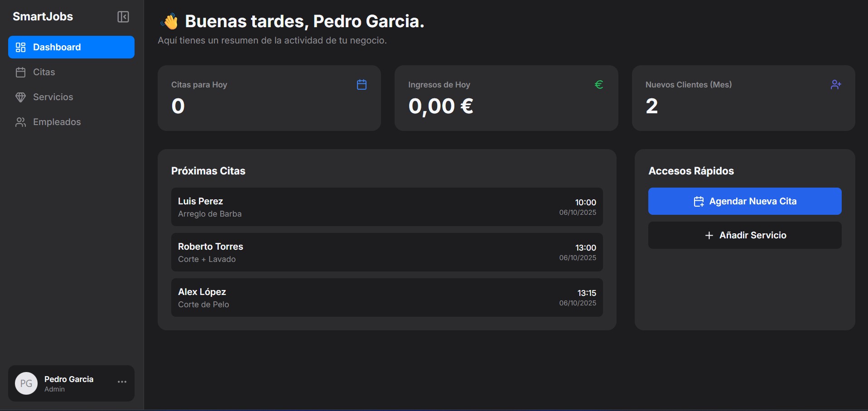Click the SmartJobs logo text

tap(43, 17)
